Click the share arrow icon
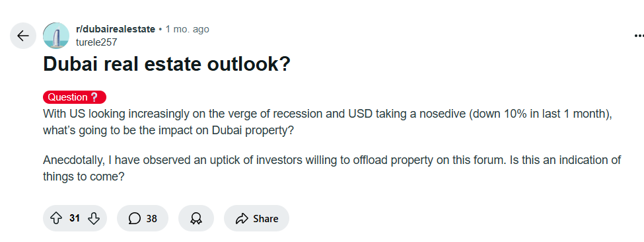 pos(242,219)
